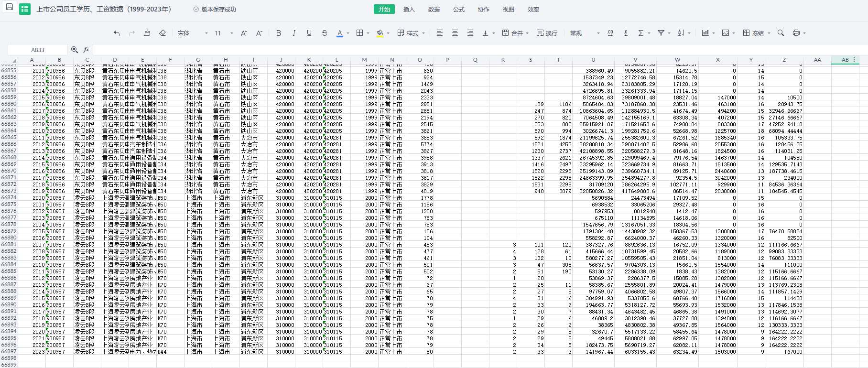Insert chart using bar chart icon

pyautogui.click(x=705, y=33)
